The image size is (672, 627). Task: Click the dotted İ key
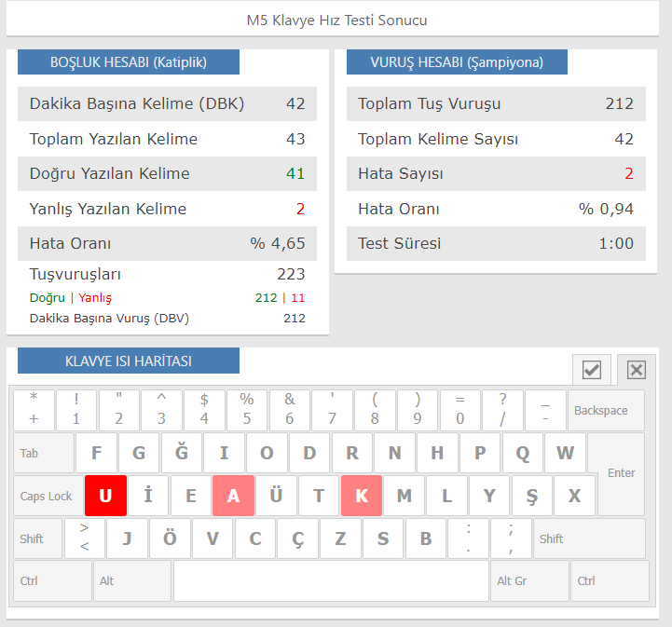[x=148, y=496]
